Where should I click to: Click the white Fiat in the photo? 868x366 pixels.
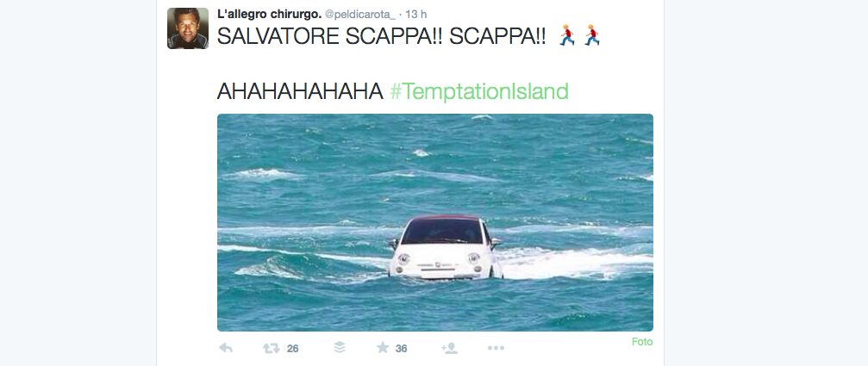(x=445, y=247)
